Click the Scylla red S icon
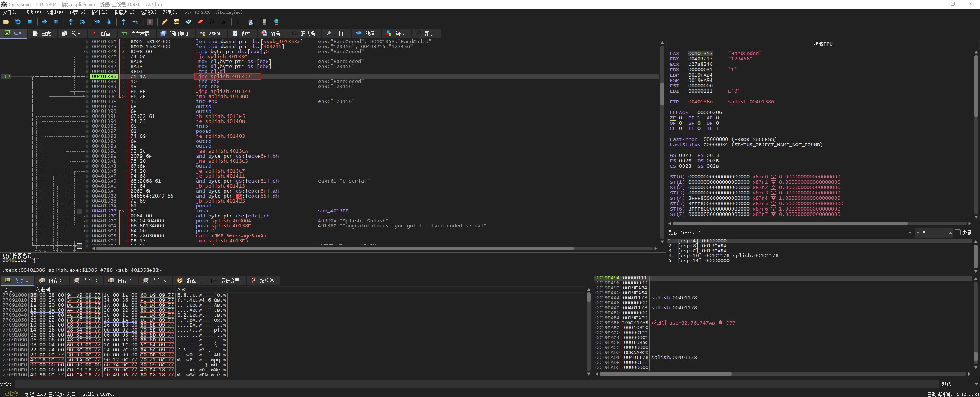Screen dimensions: 980x397 (150, 22)
